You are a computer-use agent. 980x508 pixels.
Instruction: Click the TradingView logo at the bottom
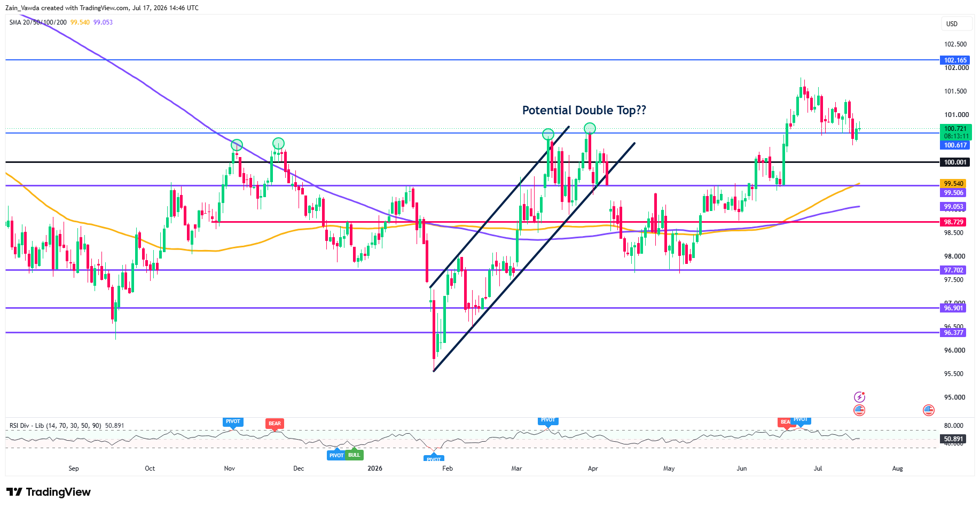tap(49, 492)
